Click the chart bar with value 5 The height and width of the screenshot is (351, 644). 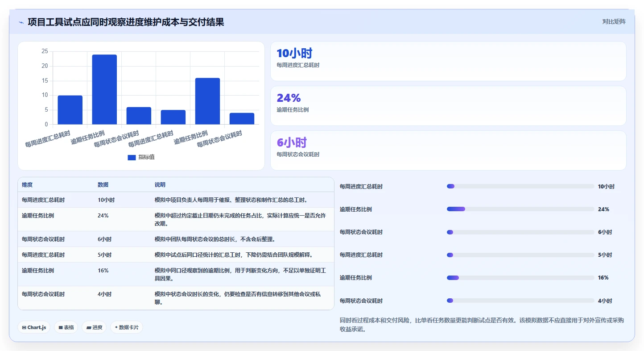click(x=173, y=117)
